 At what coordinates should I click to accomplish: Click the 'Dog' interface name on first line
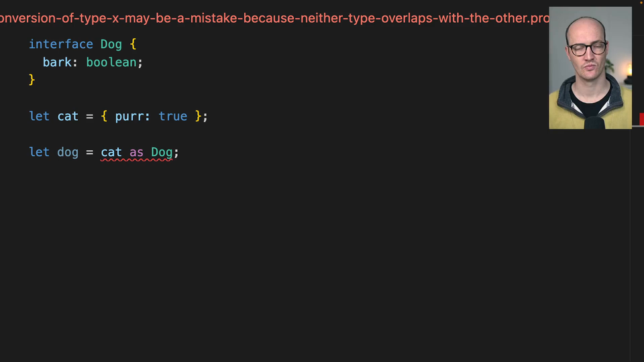pos(111,44)
